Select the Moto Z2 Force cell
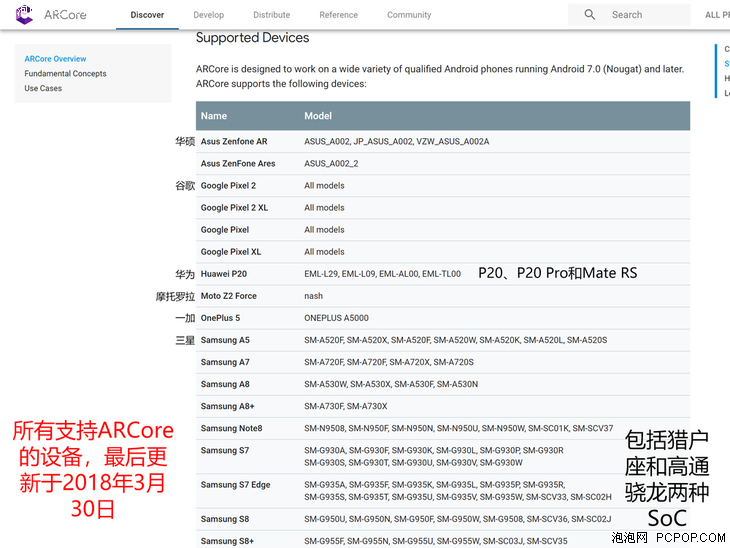This screenshot has height=548, width=730. [229, 296]
